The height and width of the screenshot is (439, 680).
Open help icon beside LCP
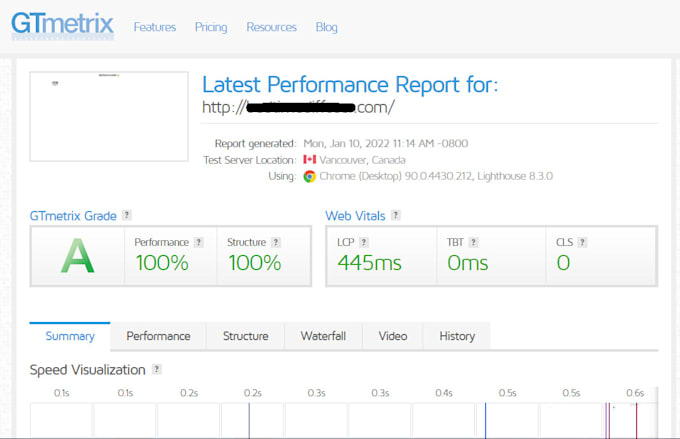(364, 242)
